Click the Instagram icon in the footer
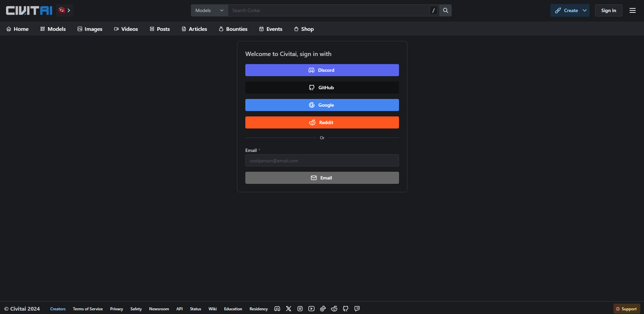644x314 pixels. click(300, 309)
